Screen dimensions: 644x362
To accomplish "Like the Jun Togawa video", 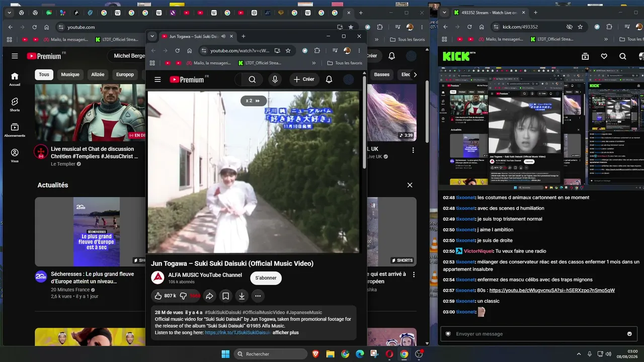I will click(165, 296).
